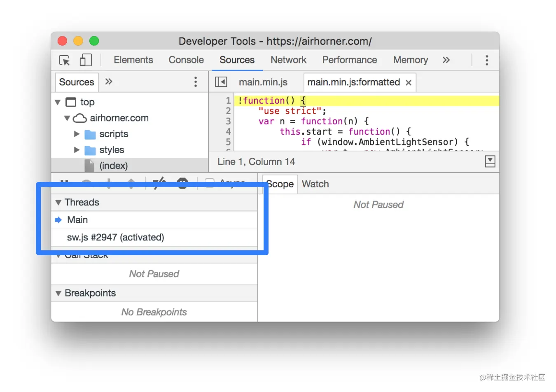Toggle the console drawer icon in status bar
This screenshot has width=556, height=392.
click(490, 161)
